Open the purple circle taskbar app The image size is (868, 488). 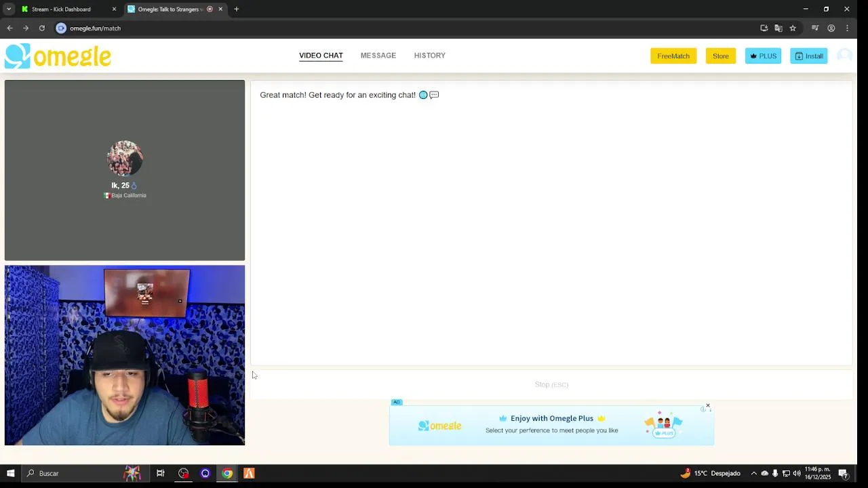pos(205,473)
